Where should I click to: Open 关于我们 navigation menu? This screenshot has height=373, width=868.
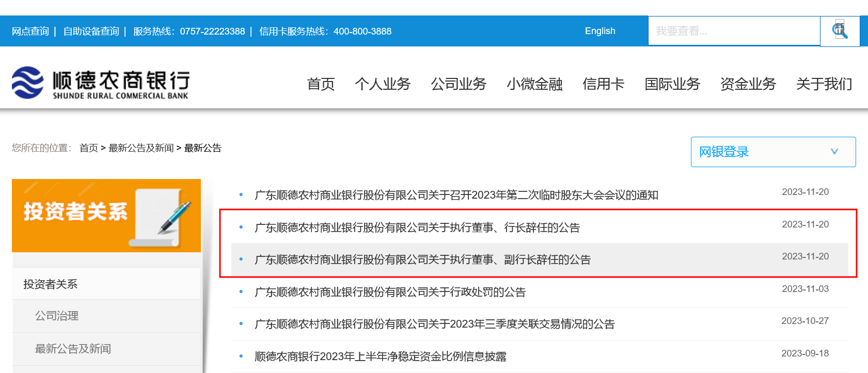824,84
